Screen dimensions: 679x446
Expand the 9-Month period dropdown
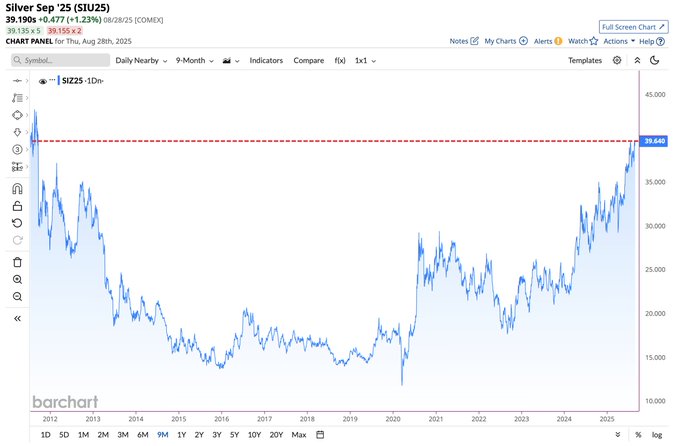[x=194, y=61]
